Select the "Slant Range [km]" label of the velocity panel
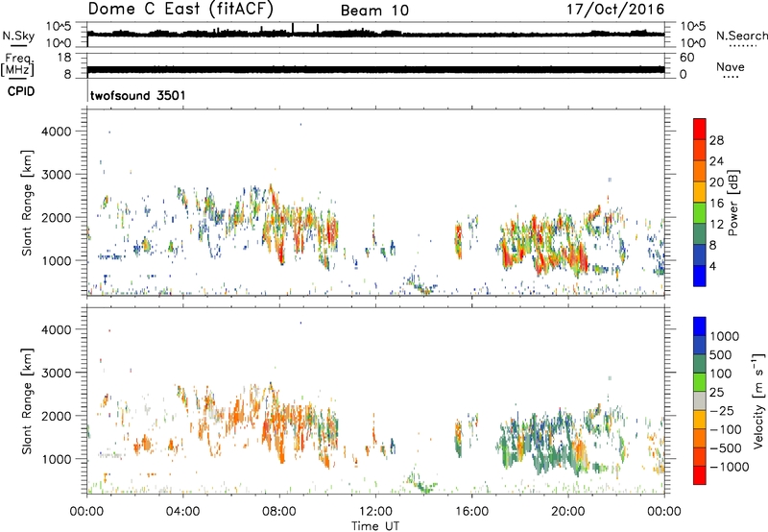Image resolution: width=768 pixels, height=532 pixels. (27, 401)
